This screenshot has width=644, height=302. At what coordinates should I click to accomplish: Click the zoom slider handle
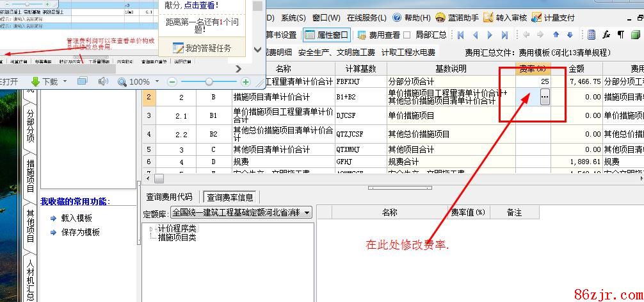(x=209, y=82)
